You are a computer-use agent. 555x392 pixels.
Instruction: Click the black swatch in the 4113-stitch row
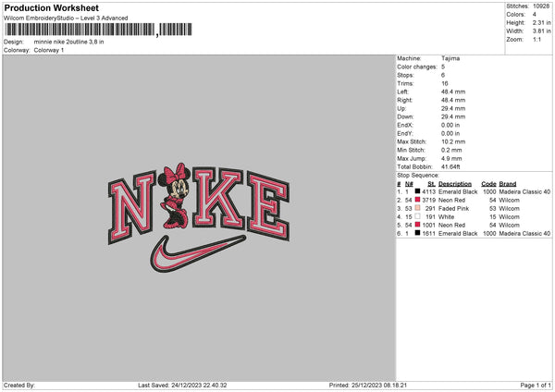click(x=417, y=191)
